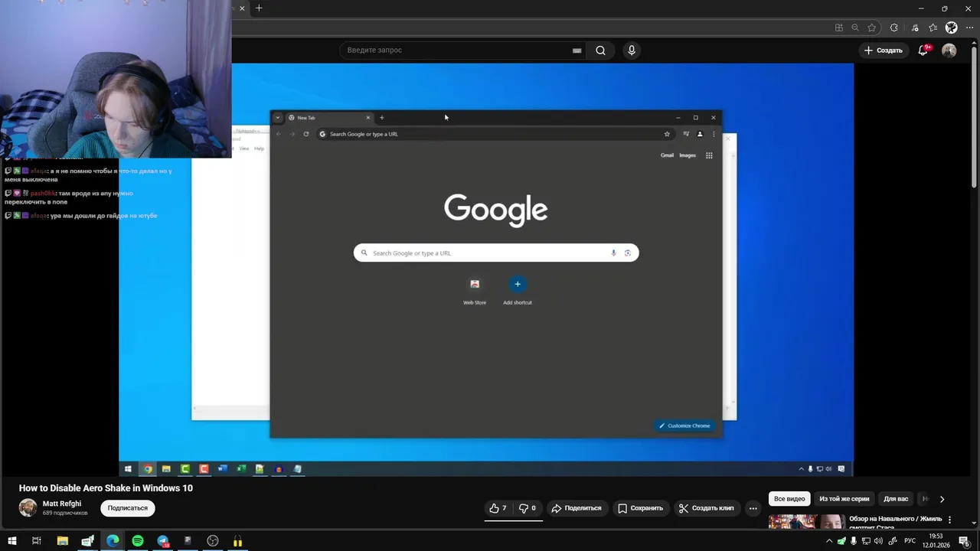Open network settings tray icon
This screenshot has width=980, height=551.
pos(866,541)
